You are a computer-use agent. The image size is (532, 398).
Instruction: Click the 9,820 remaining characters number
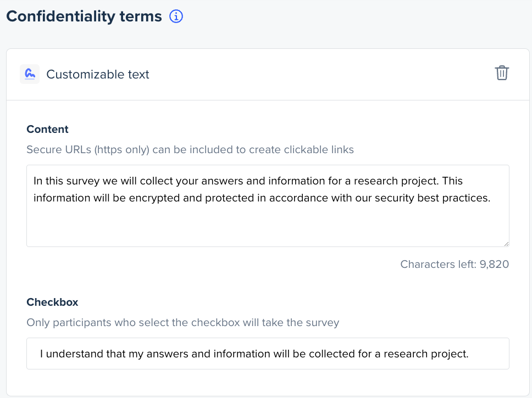click(x=494, y=265)
